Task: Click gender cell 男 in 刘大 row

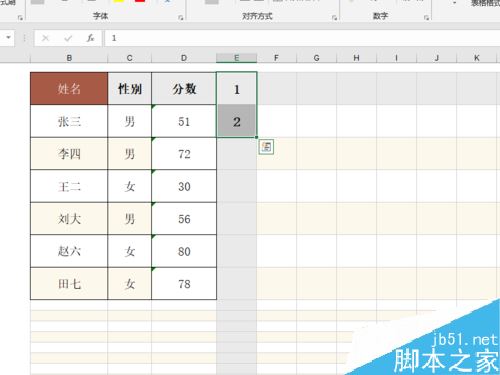Action: tap(130, 218)
